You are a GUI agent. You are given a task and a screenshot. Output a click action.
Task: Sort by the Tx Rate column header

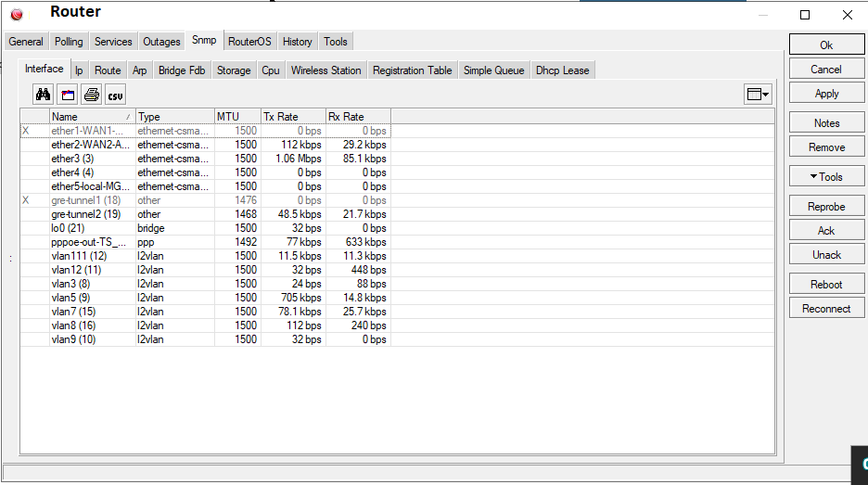293,116
